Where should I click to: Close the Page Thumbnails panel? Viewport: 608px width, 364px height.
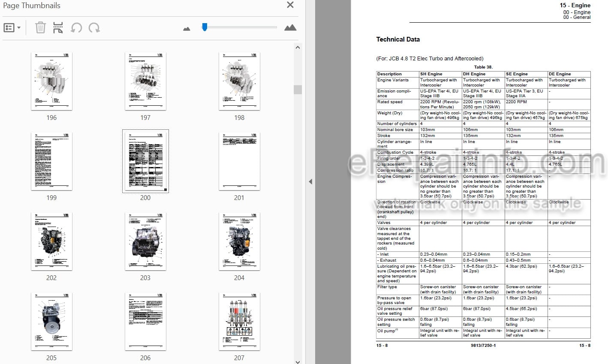[290, 5]
